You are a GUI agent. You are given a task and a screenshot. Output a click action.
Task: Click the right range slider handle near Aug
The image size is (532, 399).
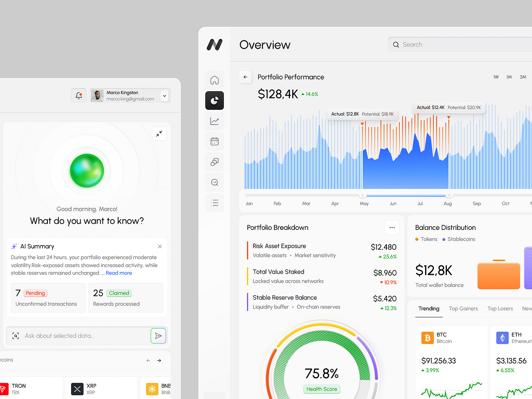(449, 196)
